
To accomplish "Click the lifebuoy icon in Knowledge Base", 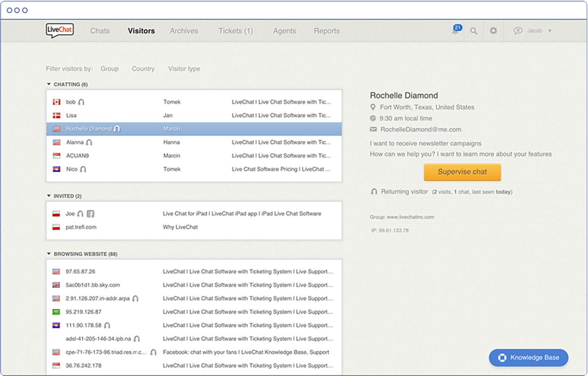I will coord(502,358).
